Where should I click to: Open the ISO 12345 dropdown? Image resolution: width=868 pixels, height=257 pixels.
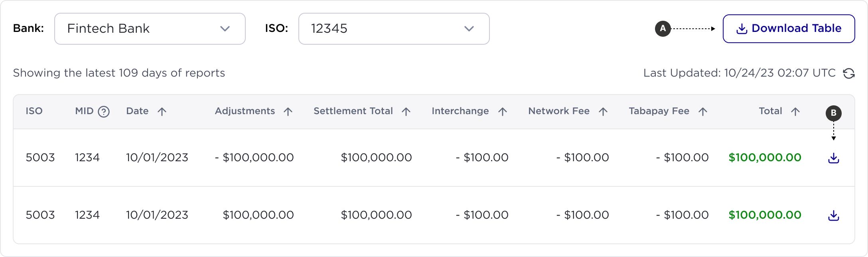[x=394, y=29]
